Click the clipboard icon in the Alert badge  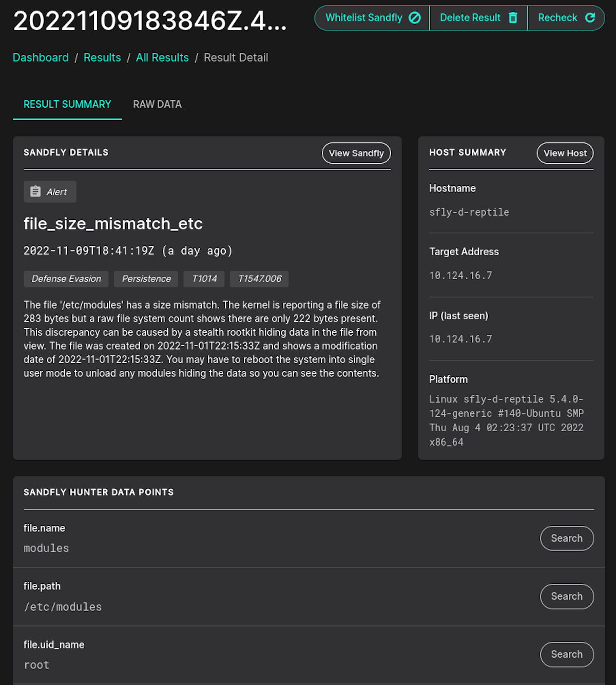point(35,191)
